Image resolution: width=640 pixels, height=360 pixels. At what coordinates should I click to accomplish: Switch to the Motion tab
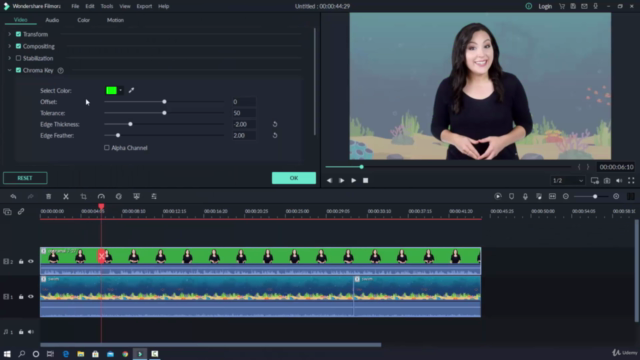115,20
